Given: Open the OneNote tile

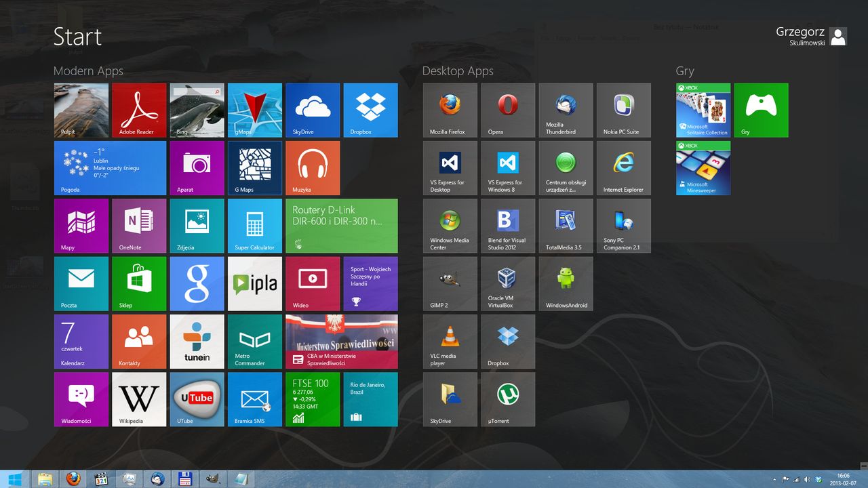Looking at the screenshot, I should 139,226.
